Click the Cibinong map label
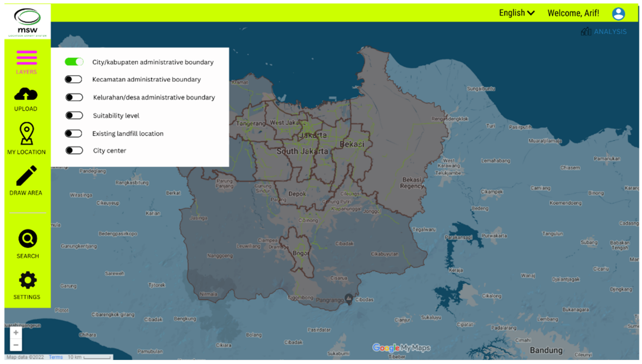The width and height of the screenshot is (642, 364). (308, 220)
